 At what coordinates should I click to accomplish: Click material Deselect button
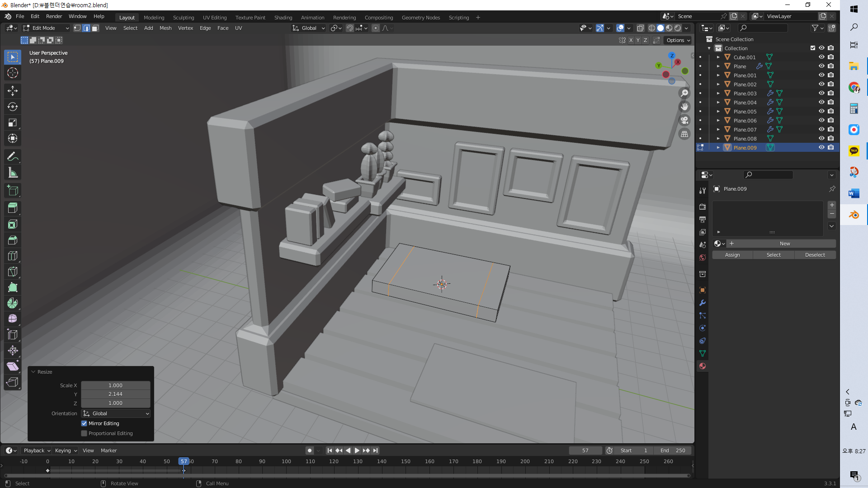click(x=815, y=255)
